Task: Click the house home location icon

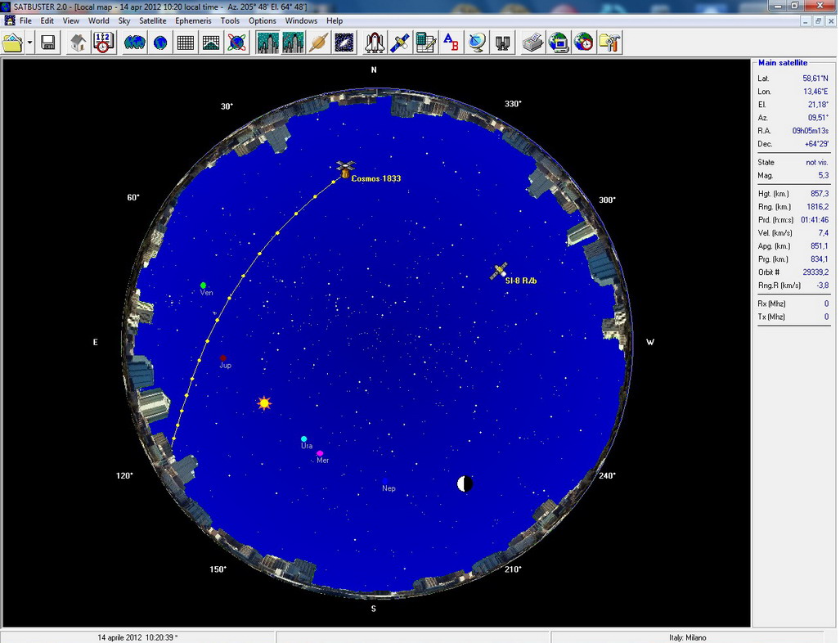Action: coord(79,43)
